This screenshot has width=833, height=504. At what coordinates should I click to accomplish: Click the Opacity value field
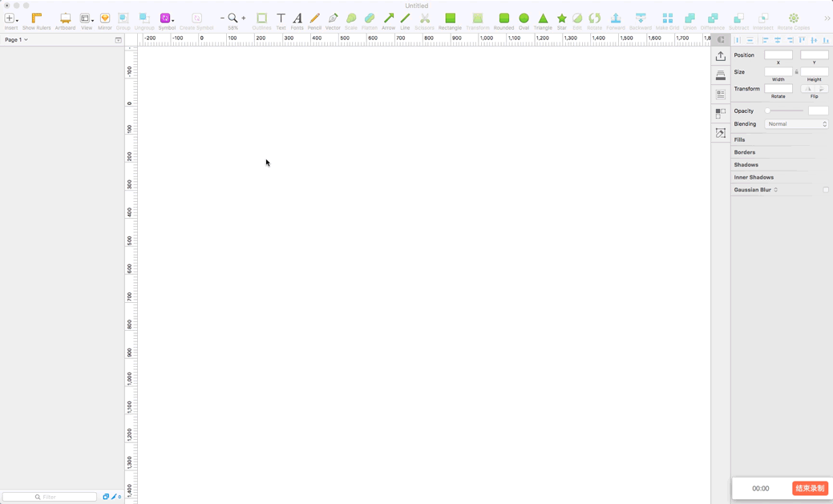[x=818, y=111]
